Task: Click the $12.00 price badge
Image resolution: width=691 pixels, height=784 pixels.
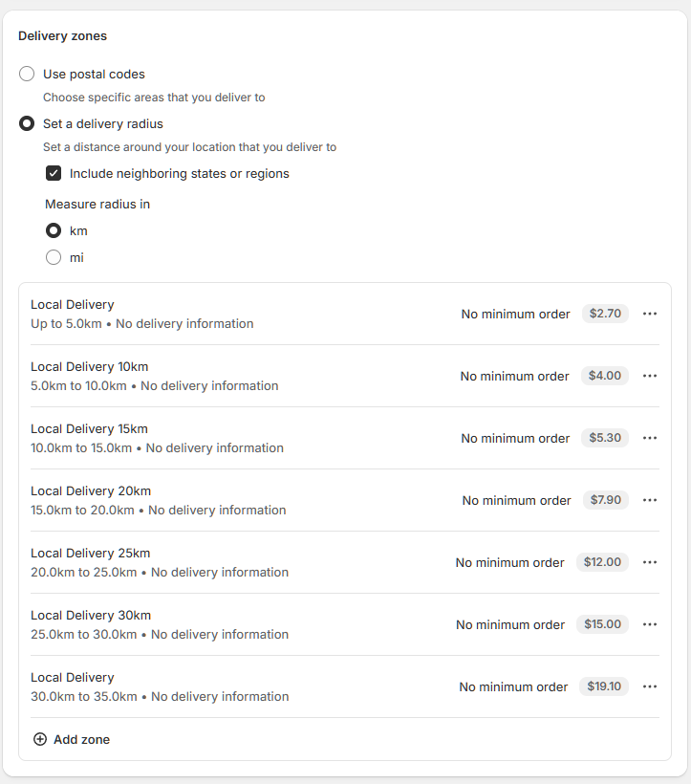Action: click(602, 562)
